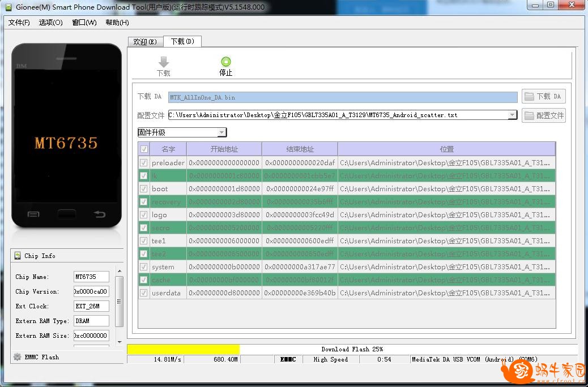Click the green Stop icon

(226, 62)
